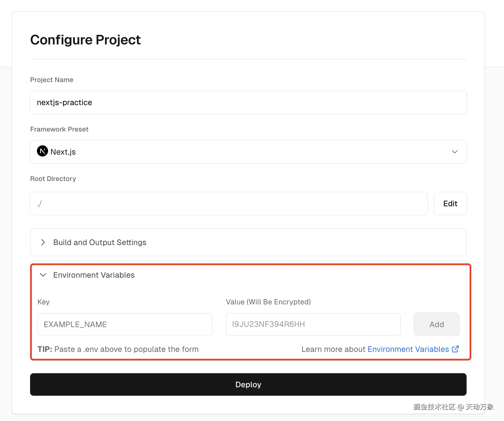The image size is (504, 421).
Task: Collapse the Environment Variables chevron
Action: click(43, 275)
